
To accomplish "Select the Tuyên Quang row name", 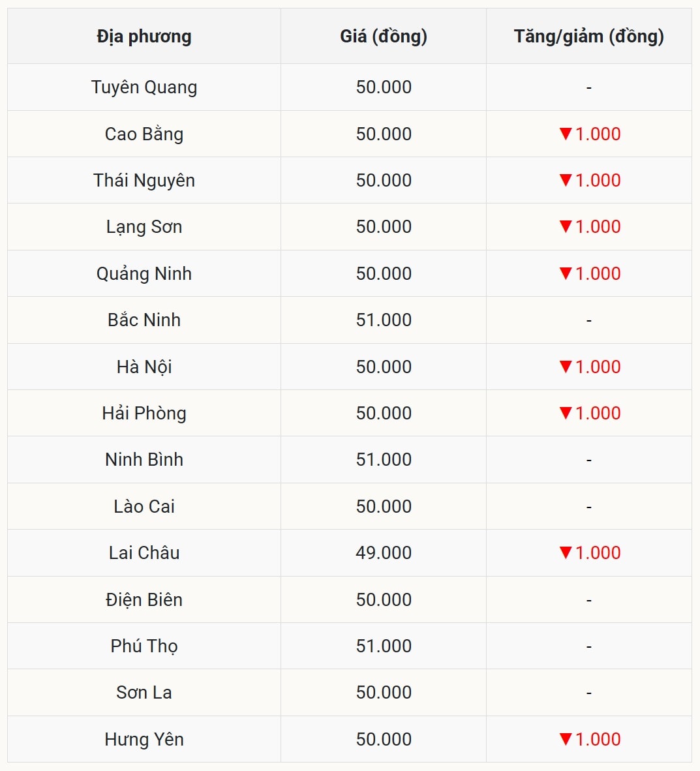I will (x=144, y=87).
